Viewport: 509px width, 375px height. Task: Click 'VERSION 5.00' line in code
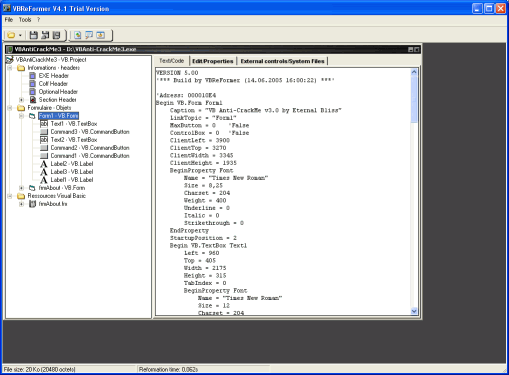[177, 73]
